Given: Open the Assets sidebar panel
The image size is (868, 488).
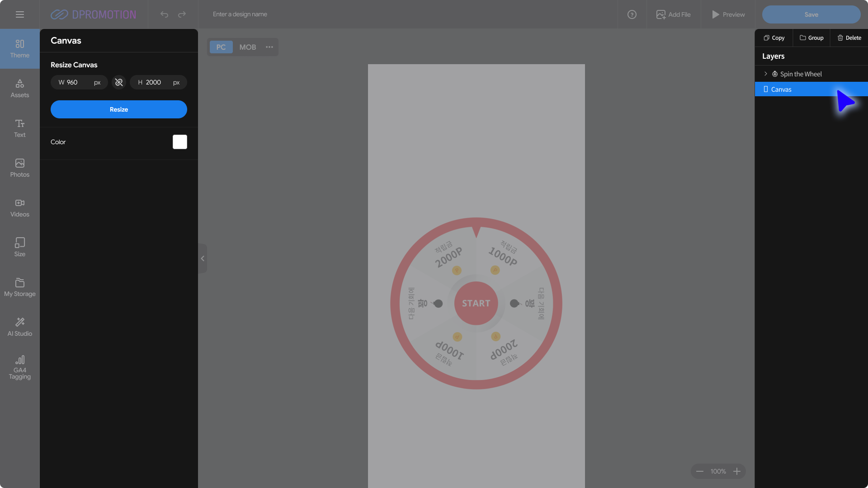Looking at the screenshot, I should (19, 89).
